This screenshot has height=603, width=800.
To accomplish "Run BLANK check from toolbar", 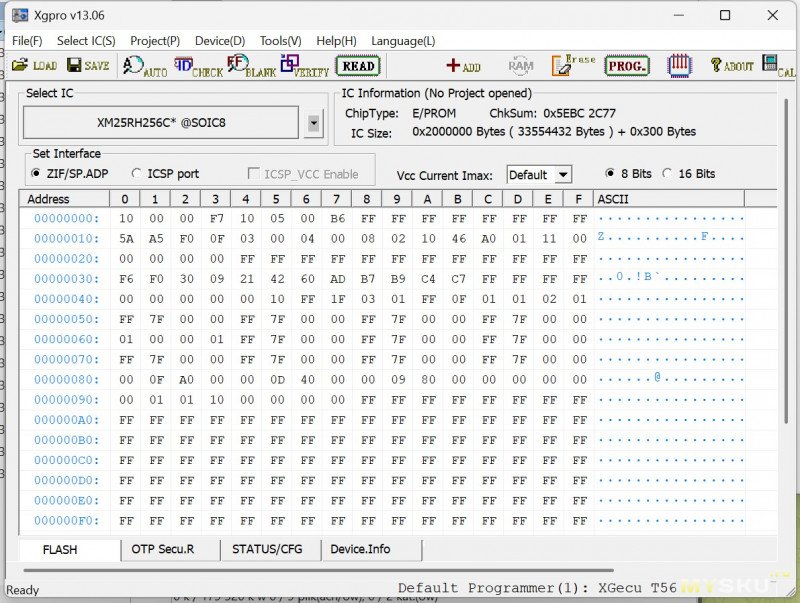I will (x=251, y=67).
